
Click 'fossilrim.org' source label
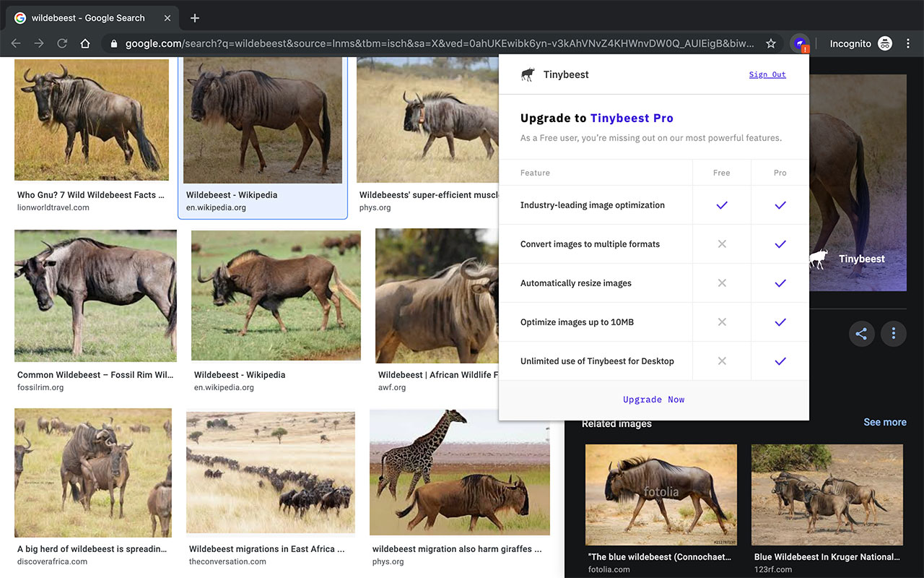[x=40, y=387]
